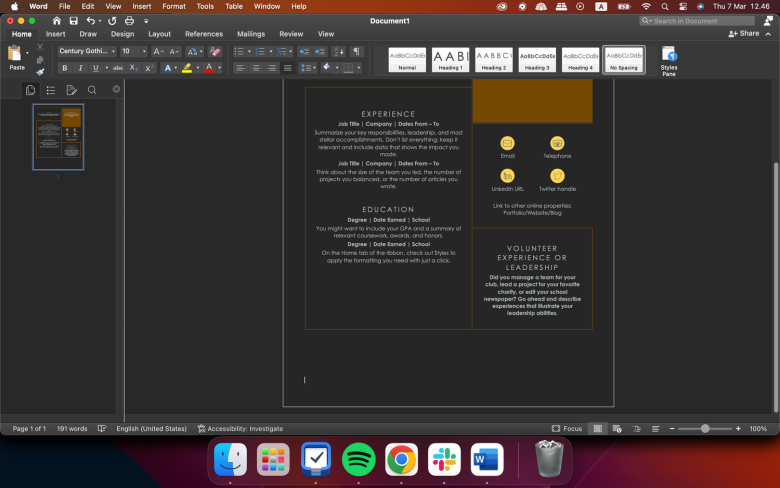Apply the Heading 1 style
780x488 pixels.
[450, 58]
